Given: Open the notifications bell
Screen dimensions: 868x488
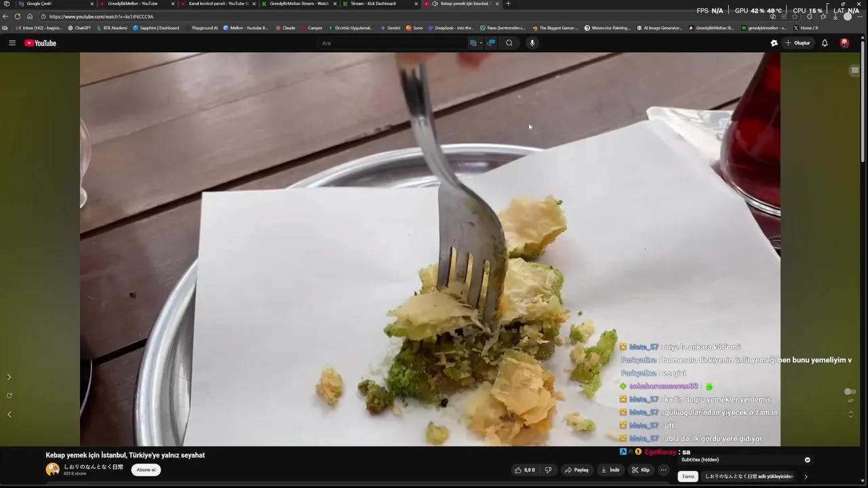Looking at the screenshot, I should (825, 43).
